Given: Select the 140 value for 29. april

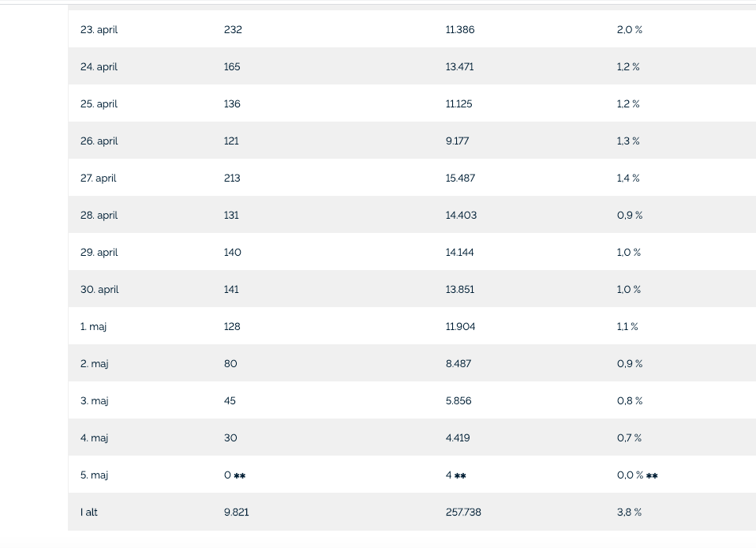Looking at the screenshot, I should [232, 253].
